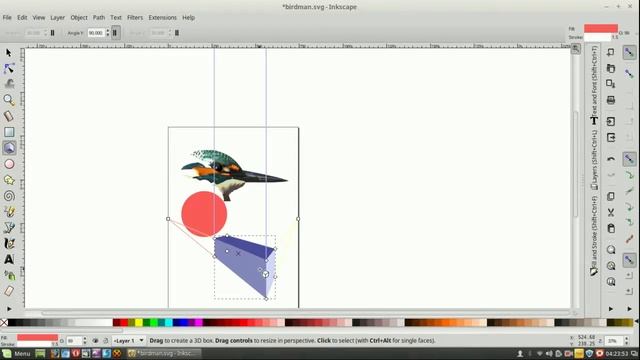This screenshot has height=360, width=640.
Task: Expand the command bar overflow arrow
Action: point(611,309)
